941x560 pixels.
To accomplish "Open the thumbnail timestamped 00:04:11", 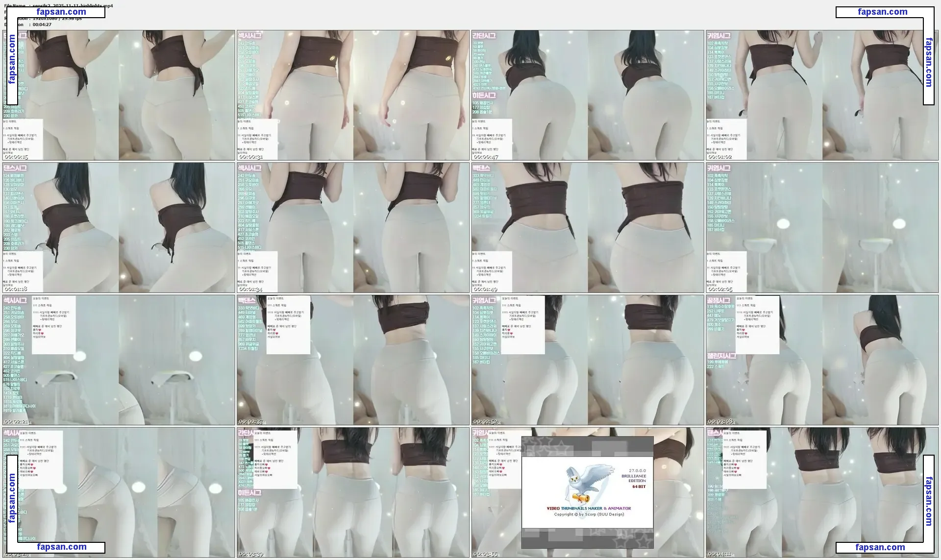I will [x=822, y=492].
